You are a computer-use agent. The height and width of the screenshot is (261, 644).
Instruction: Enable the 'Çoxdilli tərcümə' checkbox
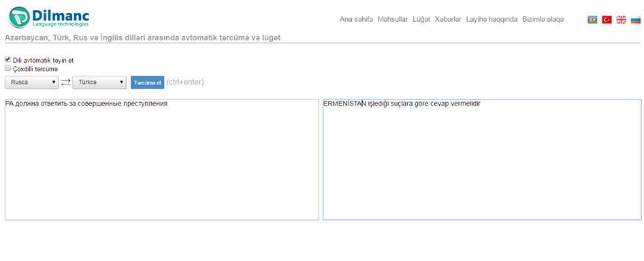(7, 68)
